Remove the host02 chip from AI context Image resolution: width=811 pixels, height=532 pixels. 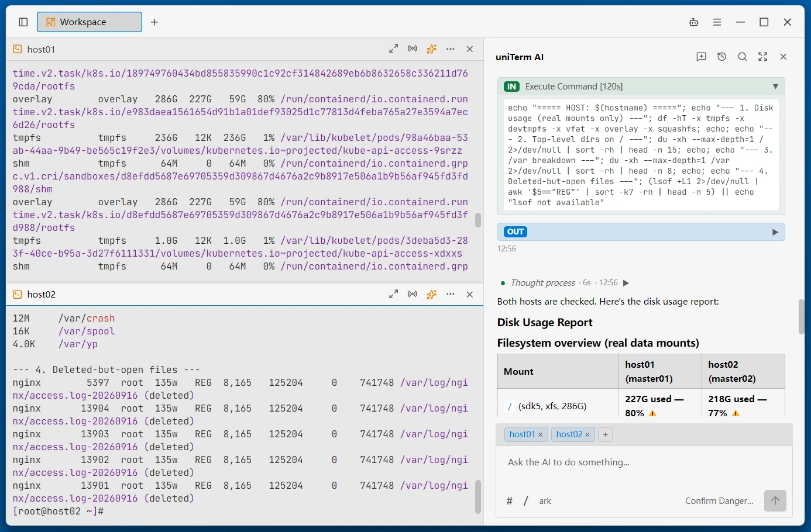click(587, 434)
